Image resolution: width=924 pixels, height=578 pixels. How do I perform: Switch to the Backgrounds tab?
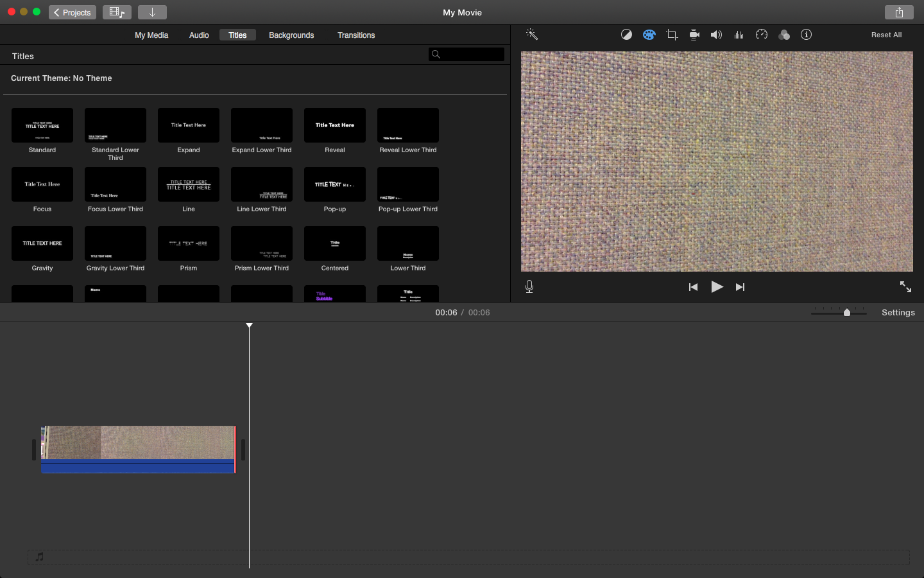coord(291,35)
